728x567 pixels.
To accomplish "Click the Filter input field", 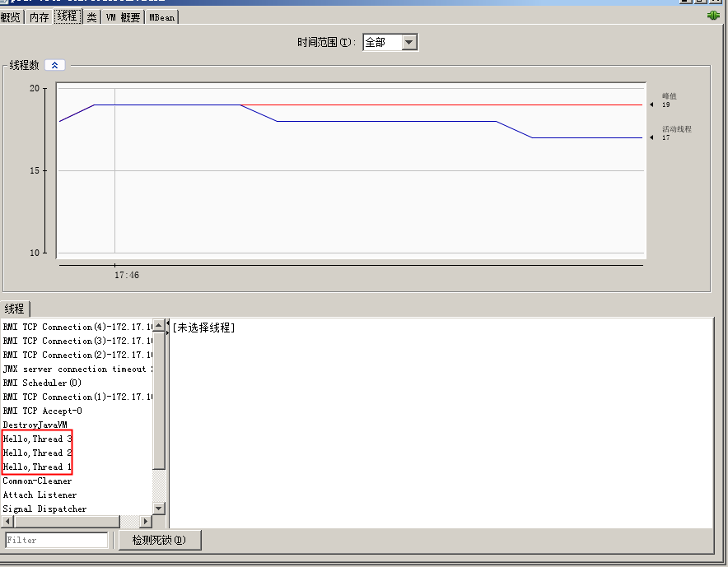I will (57, 540).
